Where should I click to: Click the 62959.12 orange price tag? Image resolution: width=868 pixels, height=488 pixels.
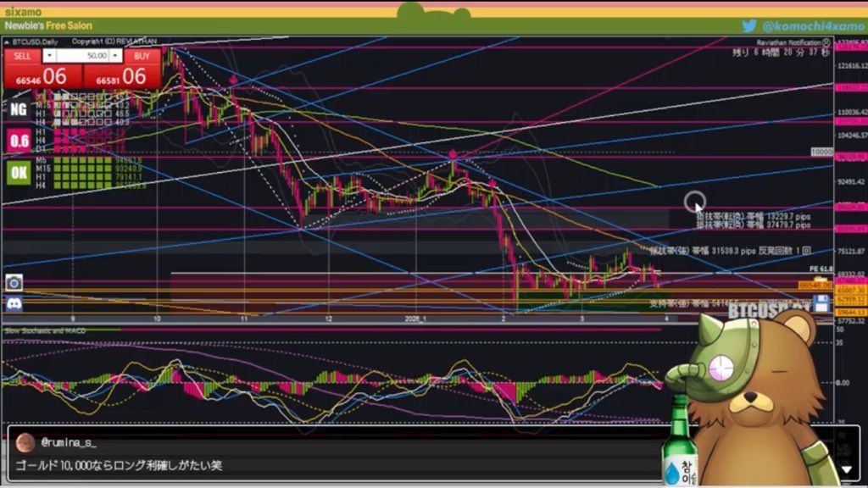[x=851, y=299]
